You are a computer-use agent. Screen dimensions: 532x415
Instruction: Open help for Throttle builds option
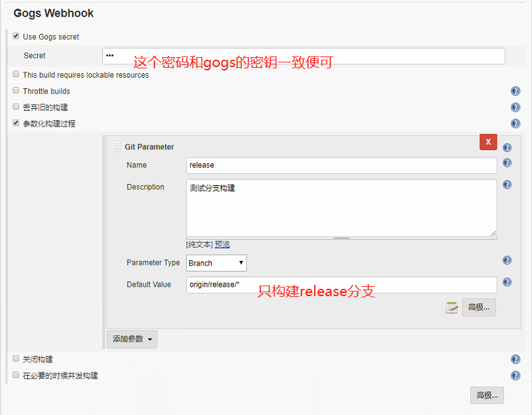(x=515, y=91)
